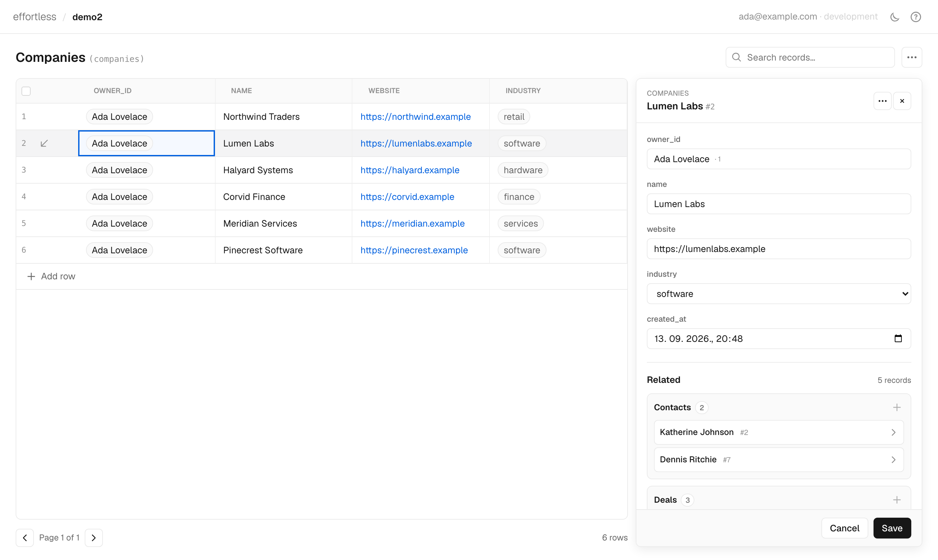
Task: Click the plus icon in Add row
Action: tap(31, 276)
